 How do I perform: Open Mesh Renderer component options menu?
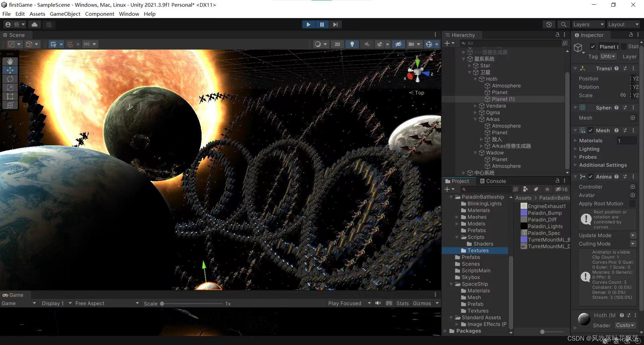633,130
